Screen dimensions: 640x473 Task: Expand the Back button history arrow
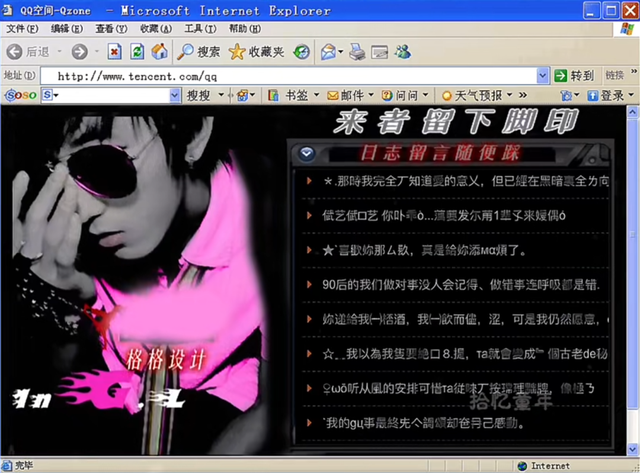click(60, 51)
